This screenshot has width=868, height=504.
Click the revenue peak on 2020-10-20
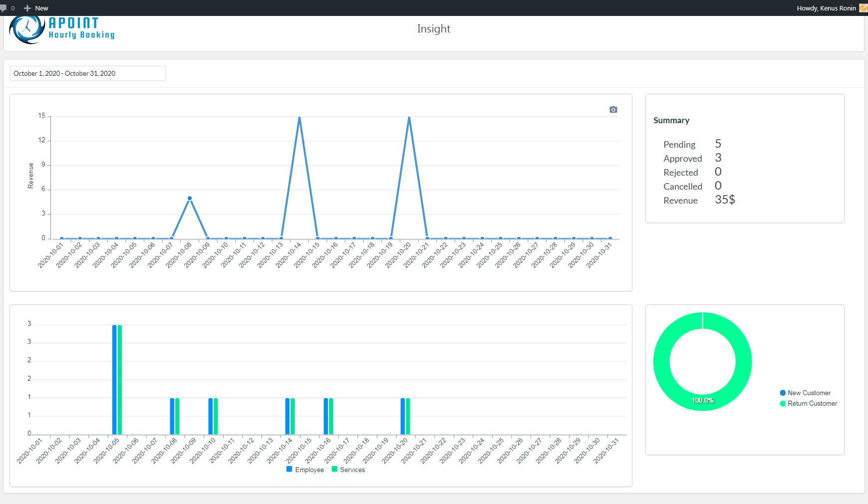tap(409, 118)
